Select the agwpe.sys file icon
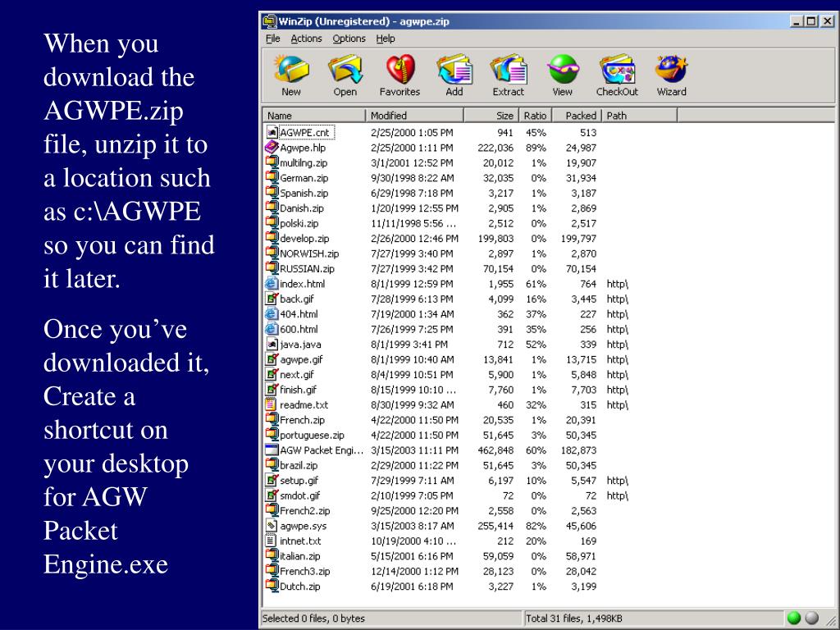 pos(272,526)
